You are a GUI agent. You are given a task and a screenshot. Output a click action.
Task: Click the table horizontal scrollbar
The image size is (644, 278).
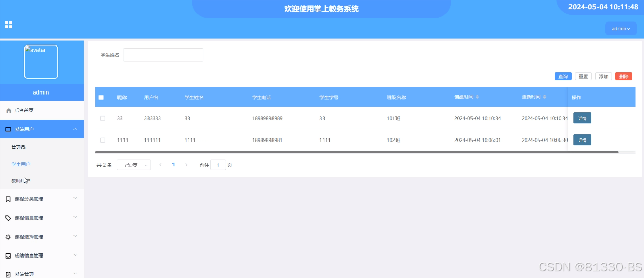[357, 152]
